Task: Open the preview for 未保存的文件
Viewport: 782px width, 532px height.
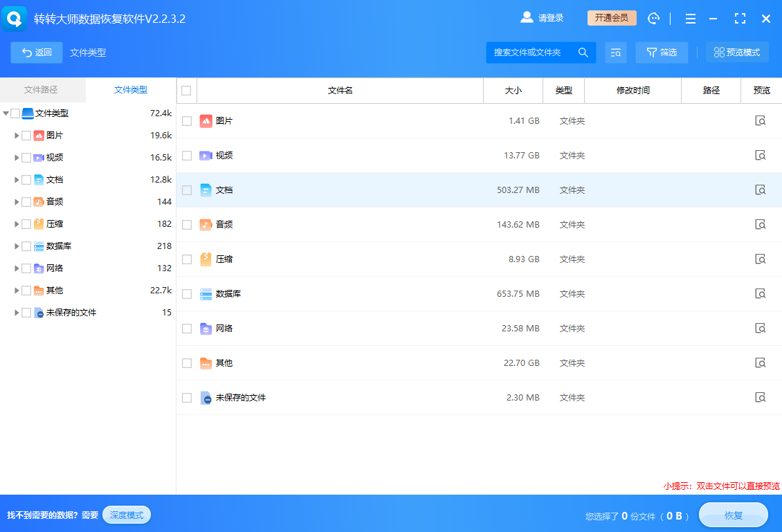Action: 761,397
